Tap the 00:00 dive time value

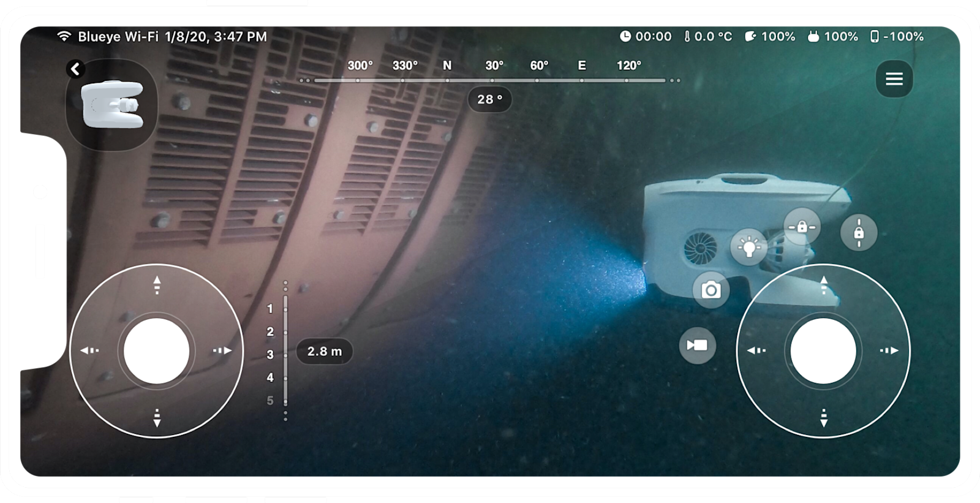tap(654, 37)
